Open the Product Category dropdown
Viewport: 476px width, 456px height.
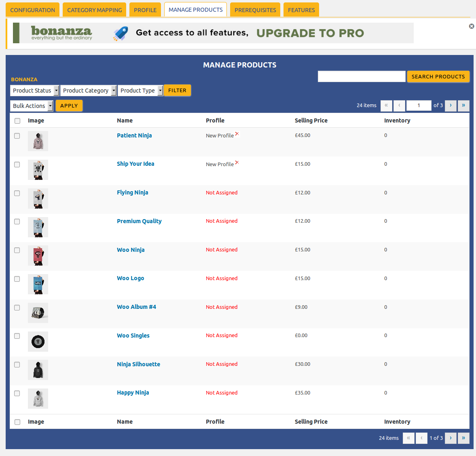(88, 91)
